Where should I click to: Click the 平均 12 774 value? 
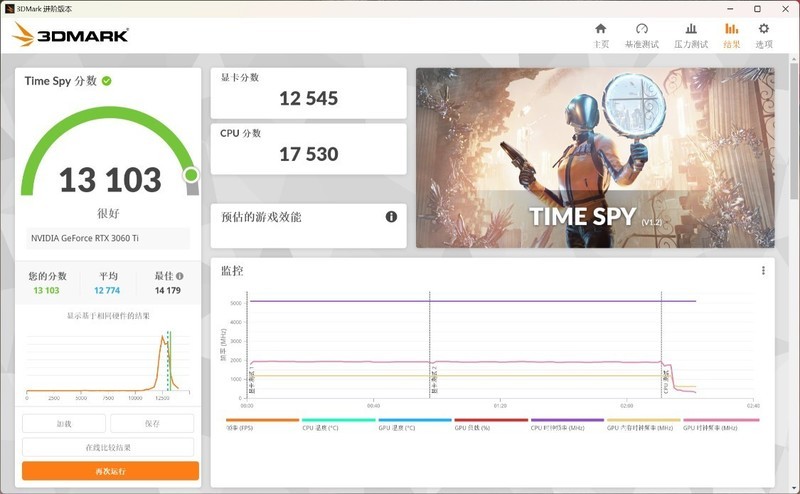point(107,290)
